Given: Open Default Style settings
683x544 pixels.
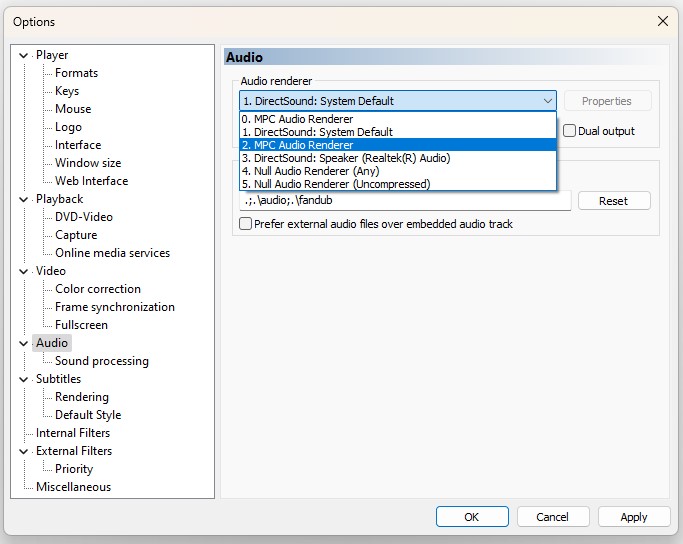Looking at the screenshot, I should [x=88, y=415].
